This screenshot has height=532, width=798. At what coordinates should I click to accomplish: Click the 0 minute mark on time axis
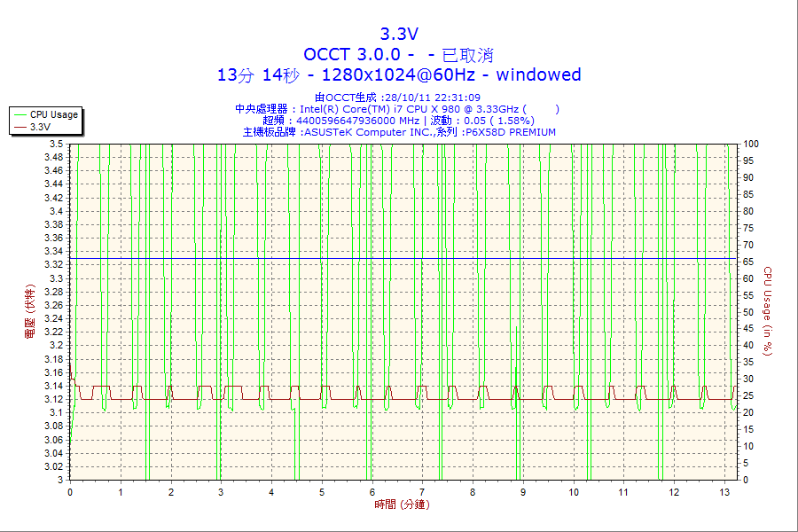point(70,492)
